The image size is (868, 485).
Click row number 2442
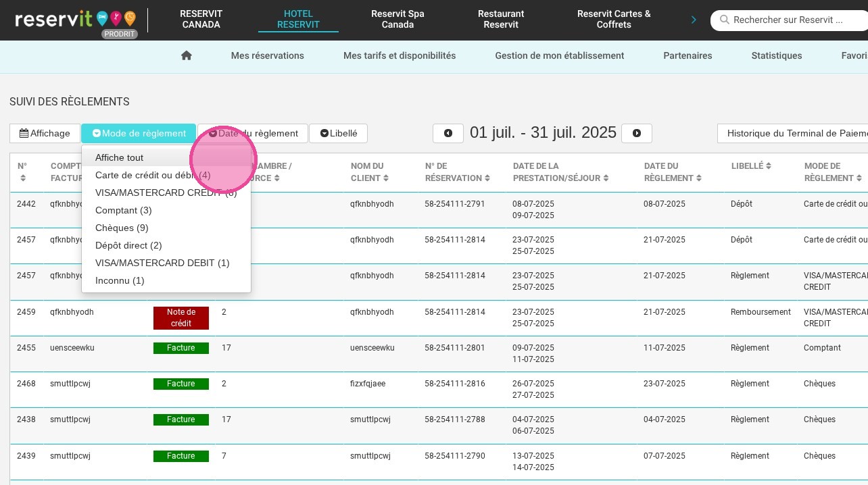pos(26,204)
